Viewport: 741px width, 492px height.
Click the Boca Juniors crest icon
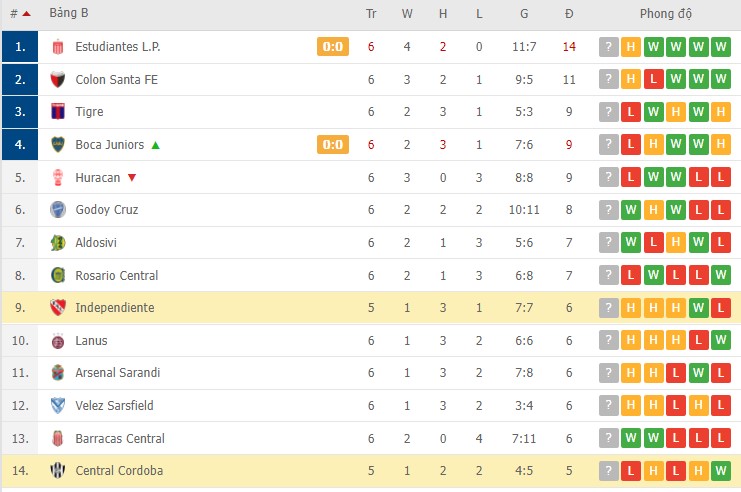[x=57, y=145]
